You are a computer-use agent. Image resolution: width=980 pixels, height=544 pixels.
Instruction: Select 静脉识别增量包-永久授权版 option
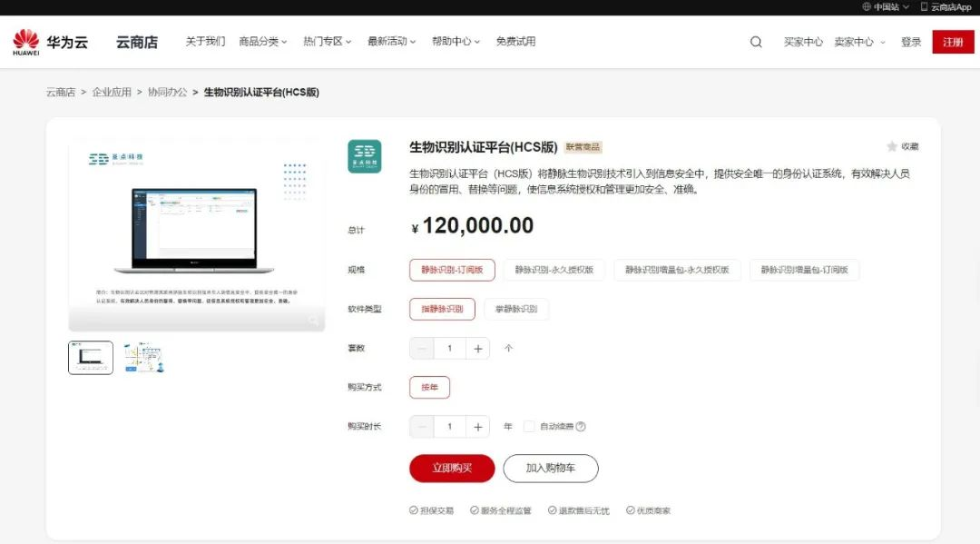(x=677, y=270)
